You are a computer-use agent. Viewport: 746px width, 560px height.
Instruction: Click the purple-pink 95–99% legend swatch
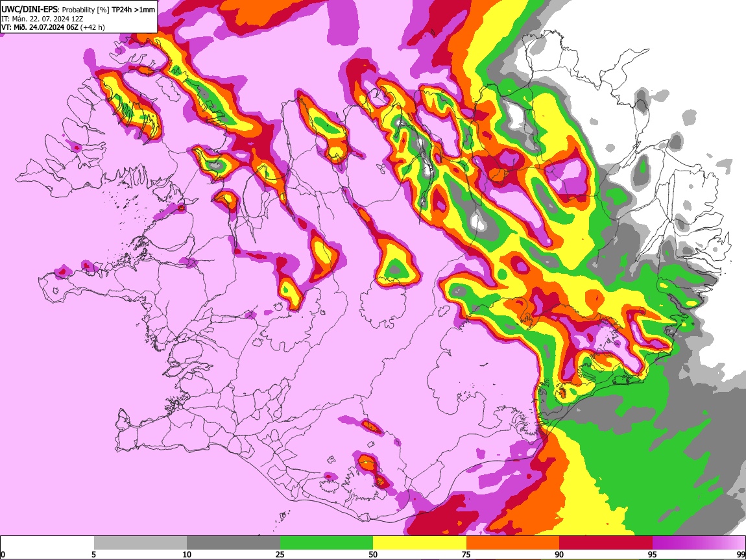[x=699, y=542]
